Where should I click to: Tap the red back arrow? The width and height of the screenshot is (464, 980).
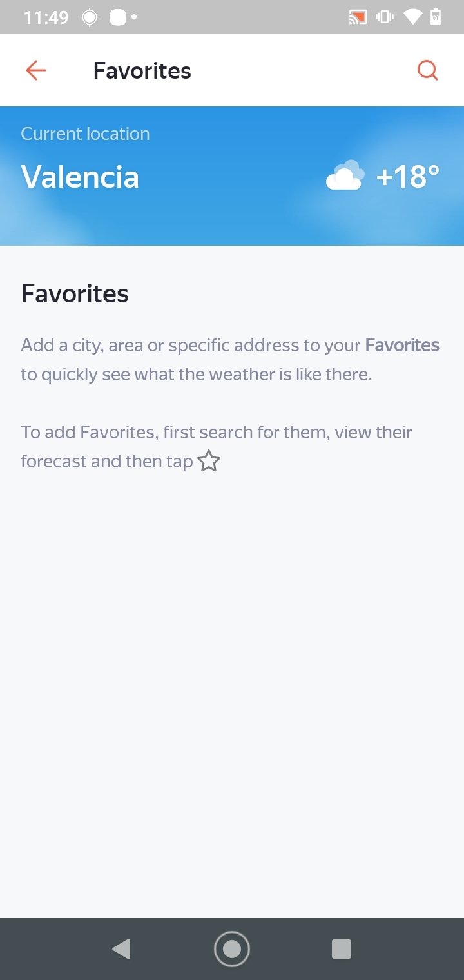tap(36, 70)
